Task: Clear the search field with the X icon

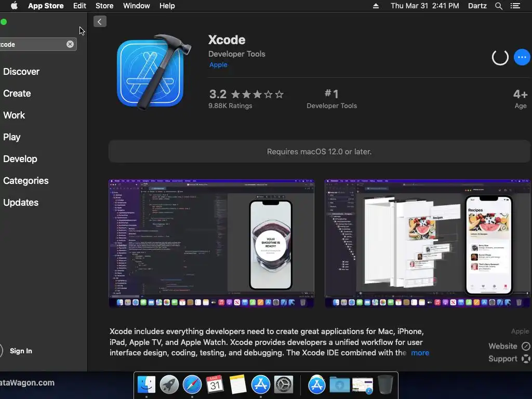Action: tap(70, 44)
